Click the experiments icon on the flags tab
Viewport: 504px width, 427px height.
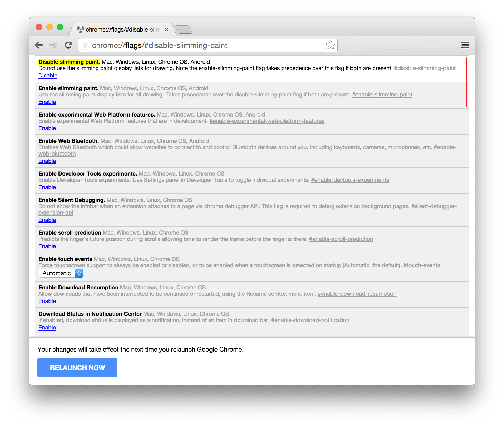pos(80,29)
